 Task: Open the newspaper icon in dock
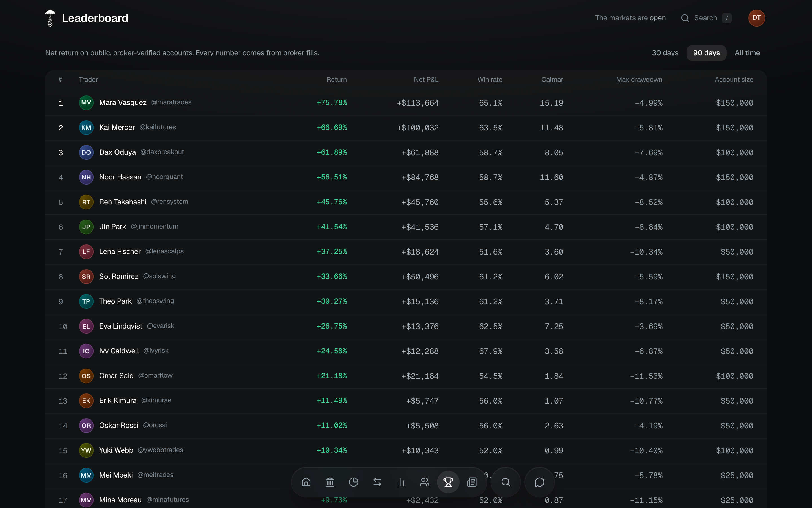click(x=472, y=482)
